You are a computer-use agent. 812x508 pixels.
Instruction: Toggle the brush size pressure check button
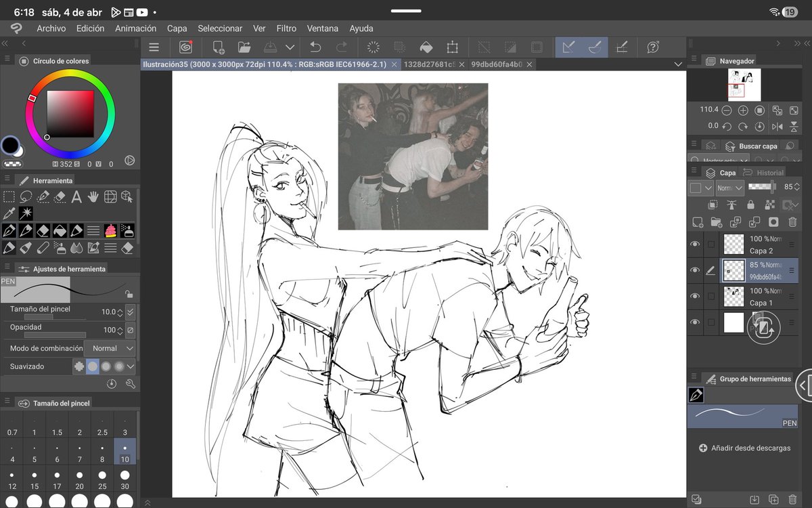tap(130, 312)
